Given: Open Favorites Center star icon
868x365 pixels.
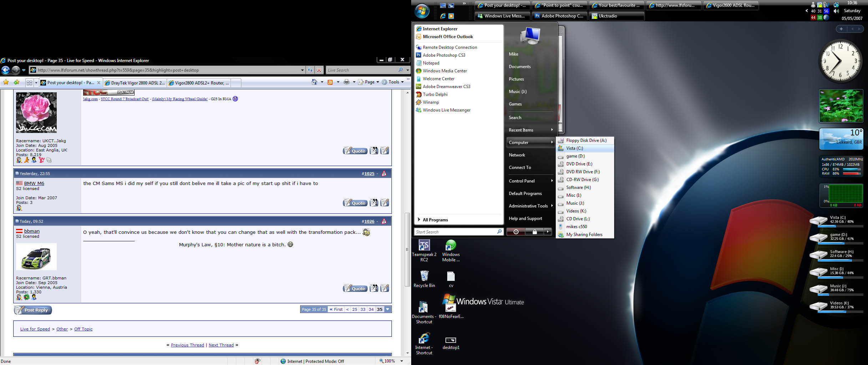Looking at the screenshot, I should point(6,82).
